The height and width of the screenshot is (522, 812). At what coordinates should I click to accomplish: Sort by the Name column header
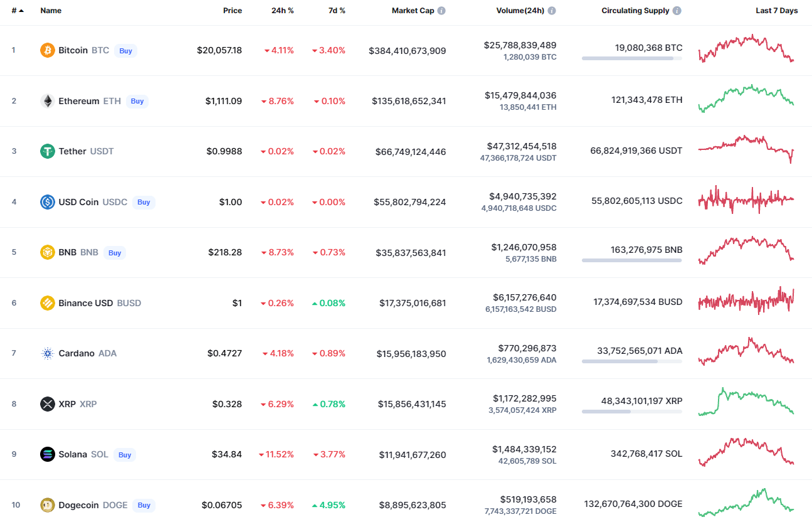click(51, 11)
